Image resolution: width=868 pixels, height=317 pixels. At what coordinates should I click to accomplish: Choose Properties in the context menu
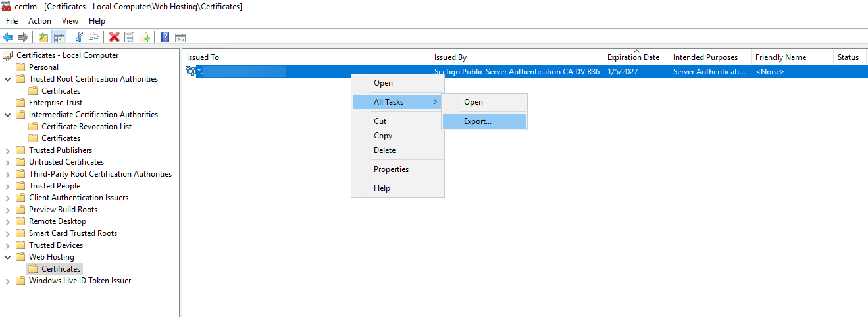pos(397,169)
